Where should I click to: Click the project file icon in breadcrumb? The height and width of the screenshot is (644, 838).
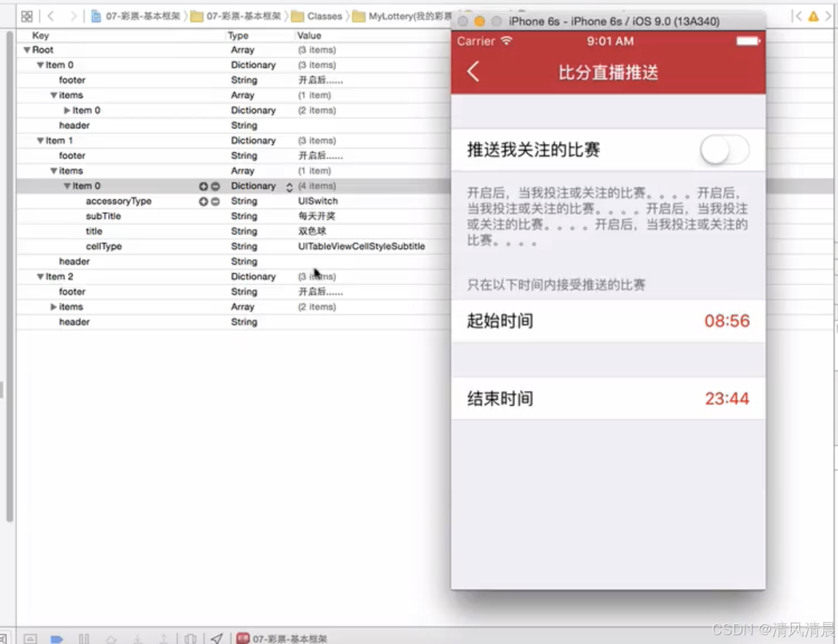pyautogui.click(x=96, y=16)
